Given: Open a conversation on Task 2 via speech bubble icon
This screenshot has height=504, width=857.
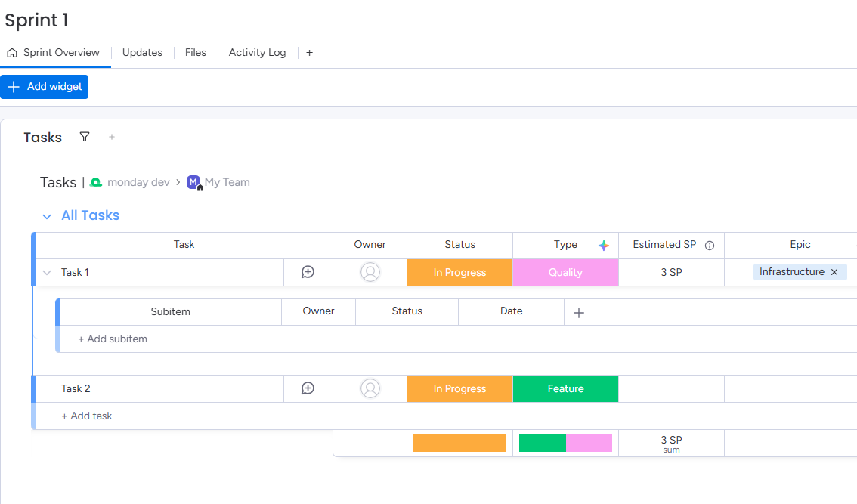Looking at the screenshot, I should click(x=308, y=388).
